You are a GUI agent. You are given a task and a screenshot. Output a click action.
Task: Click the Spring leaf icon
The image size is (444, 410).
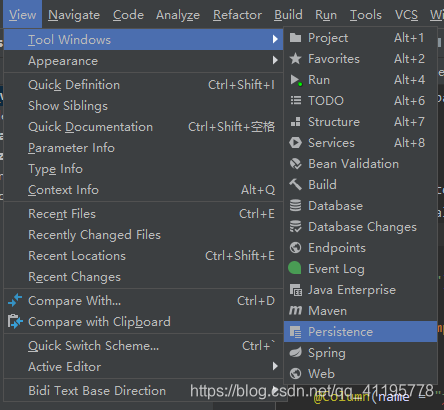pos(295,353)
